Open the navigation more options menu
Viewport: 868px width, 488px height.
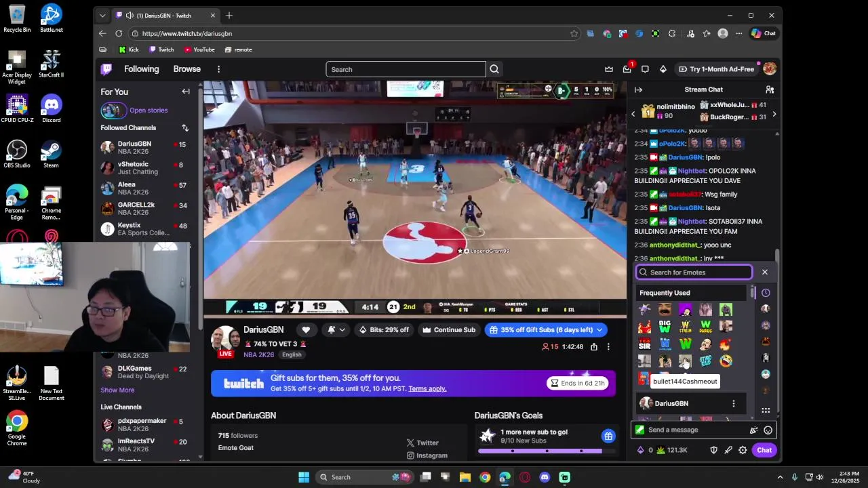point(218,69)
